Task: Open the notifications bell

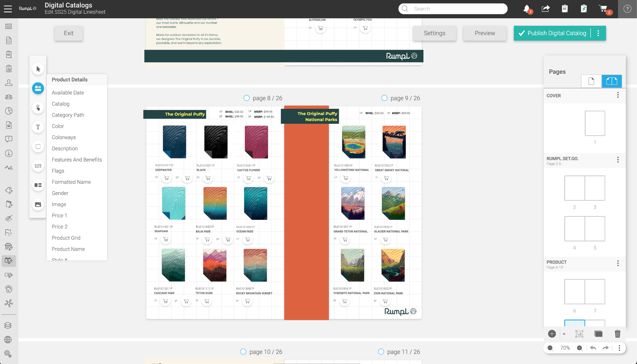Action: (x=527, y=9)
